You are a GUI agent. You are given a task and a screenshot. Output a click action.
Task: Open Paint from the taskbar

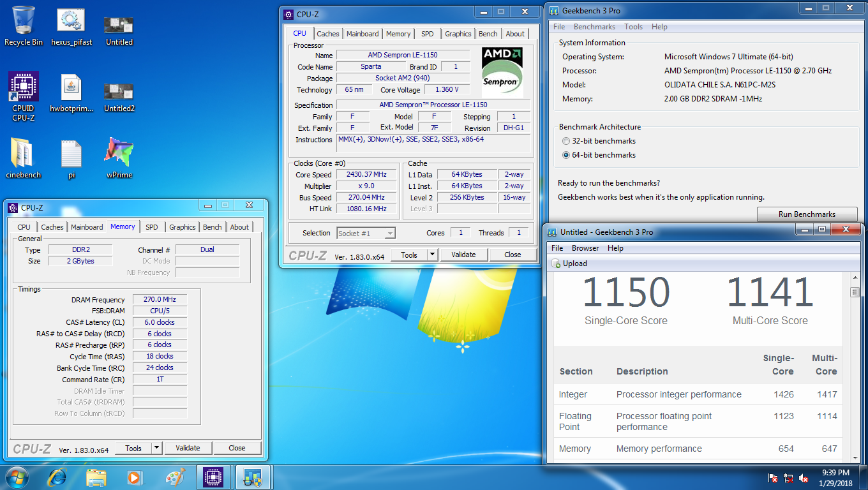(174, 477)
